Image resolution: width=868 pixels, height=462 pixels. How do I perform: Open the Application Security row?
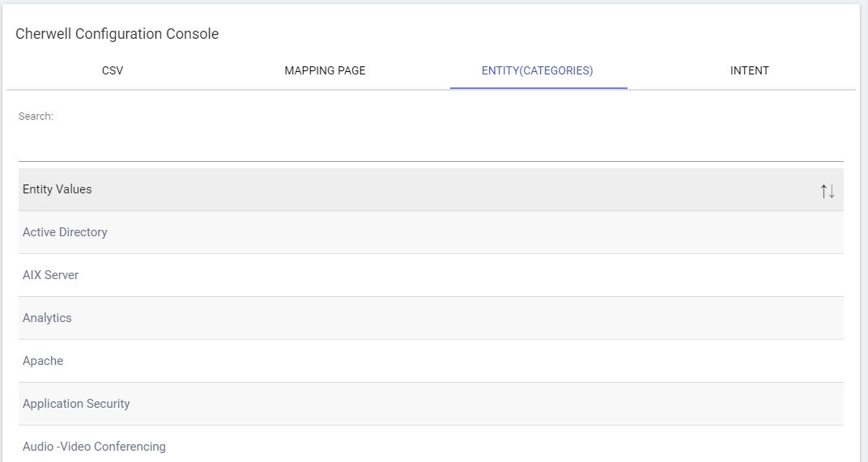[76, 404]
